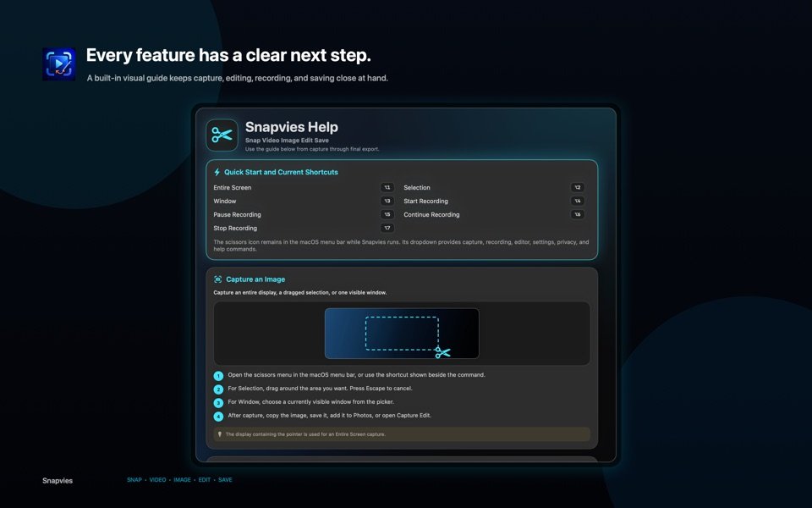
Task: Click the Start Recording shortcut key badge
Action: [x=578, y=202]
